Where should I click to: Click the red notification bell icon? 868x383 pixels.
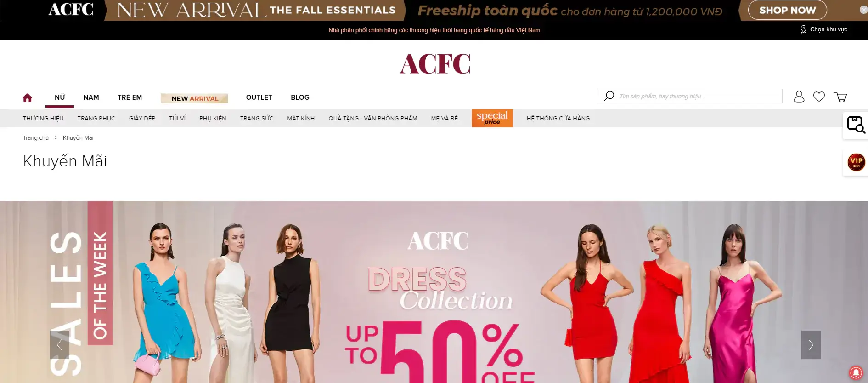pos(856,372)
